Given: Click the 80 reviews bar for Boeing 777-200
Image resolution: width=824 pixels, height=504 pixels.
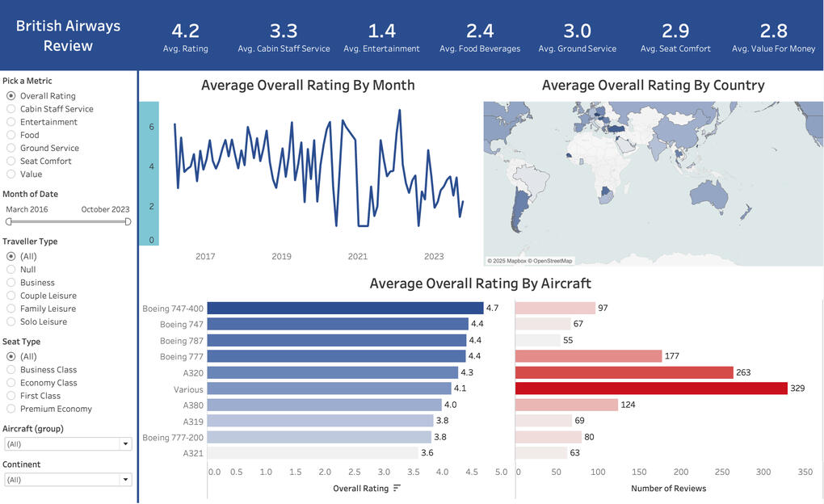Looking at the screenshot, I should point(549,437).
